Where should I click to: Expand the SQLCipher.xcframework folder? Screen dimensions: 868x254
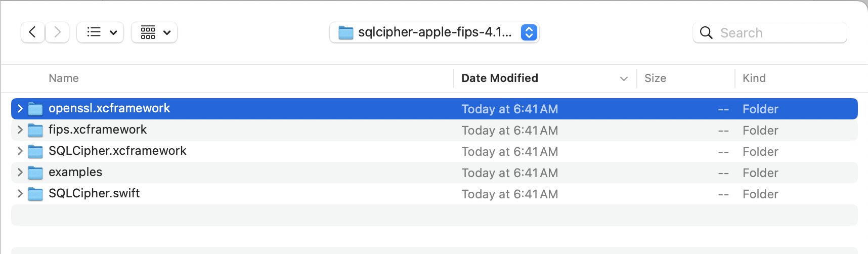pyautogui.click(x=20, y=151)
